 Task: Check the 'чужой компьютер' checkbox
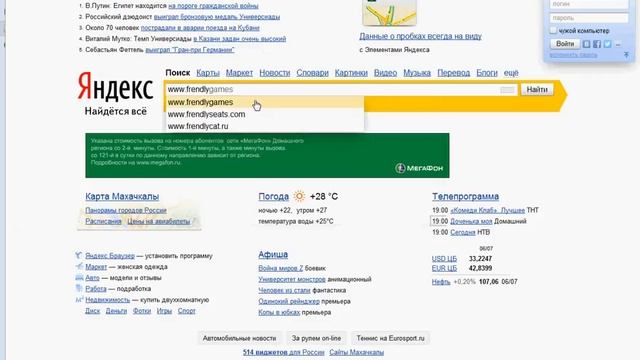coord(553,30)
